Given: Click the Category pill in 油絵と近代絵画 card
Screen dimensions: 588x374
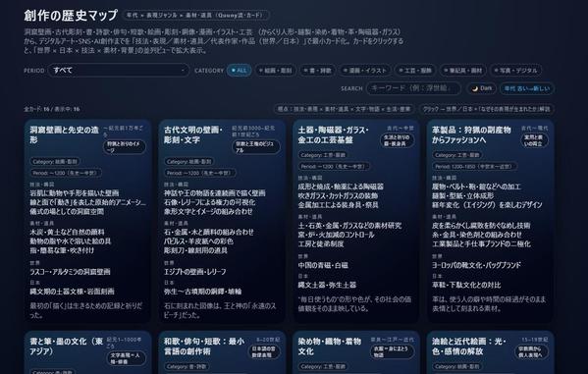Looking at the screenshot, I should [x=457, y=366].
